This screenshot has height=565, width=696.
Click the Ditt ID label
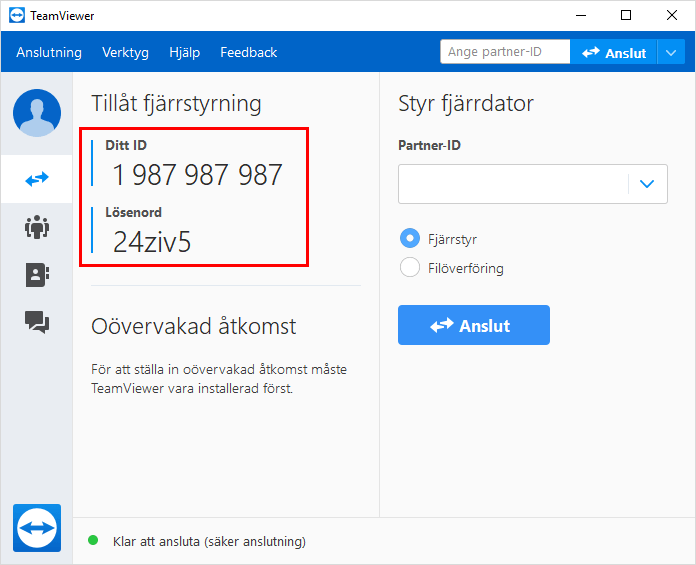tap(126, 145)
